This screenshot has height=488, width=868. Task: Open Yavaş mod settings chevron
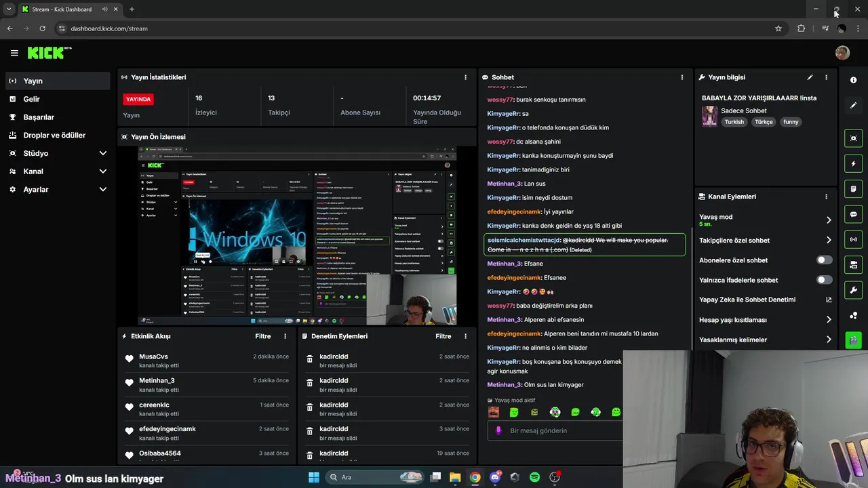(x=829, y=220)
